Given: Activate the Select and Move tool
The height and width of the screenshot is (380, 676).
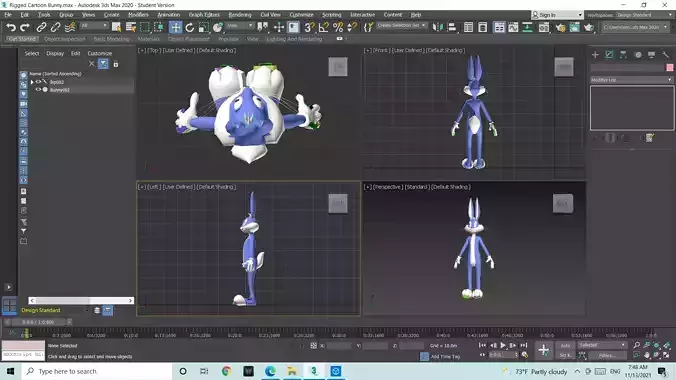Looking at the screenshot, I should 175,28.
